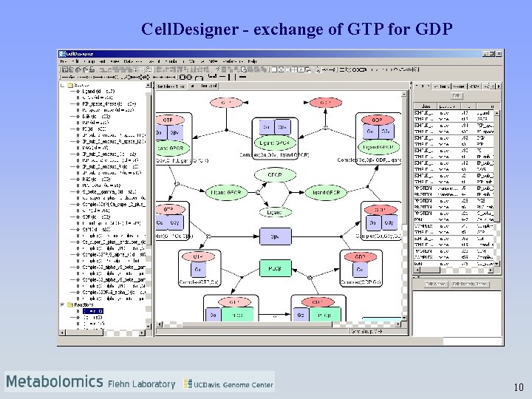Screen dimensions: 532x399
Task: Click the Grid Snap status bar text
Action: tap(366, 332)
